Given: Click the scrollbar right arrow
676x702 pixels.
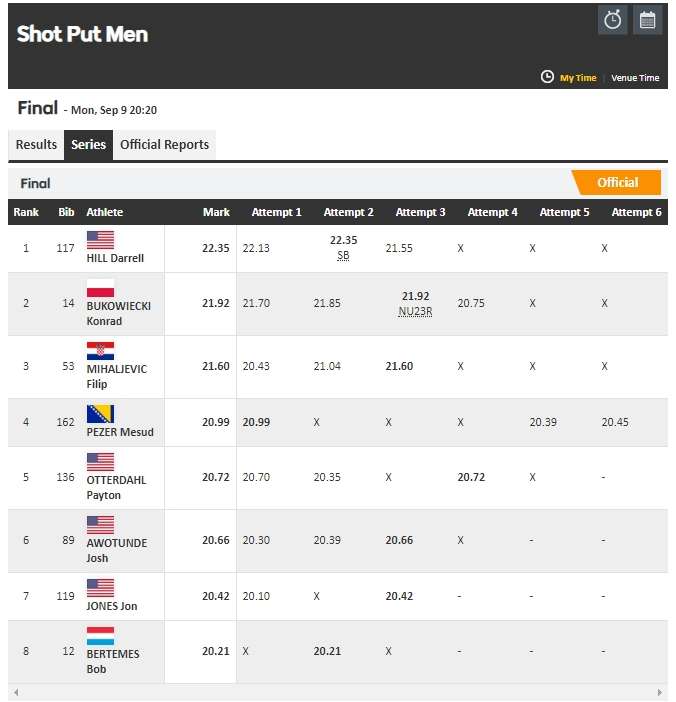Looking at the screenshot, I should pos(660,692).
